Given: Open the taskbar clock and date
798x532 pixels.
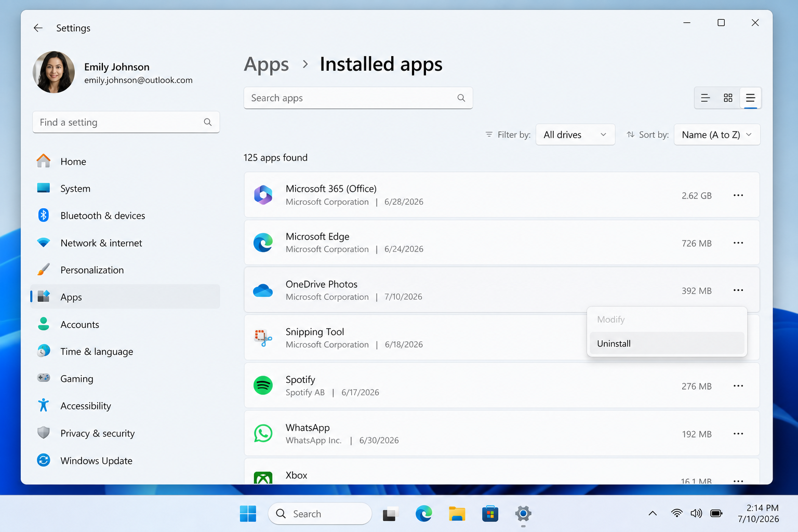Looking at the screenshot, I should point(759,513).
